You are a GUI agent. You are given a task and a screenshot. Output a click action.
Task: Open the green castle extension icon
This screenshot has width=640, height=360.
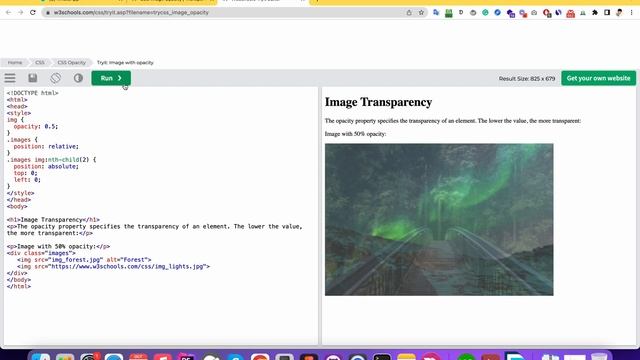pyautogui.click(x=449, y=13)
